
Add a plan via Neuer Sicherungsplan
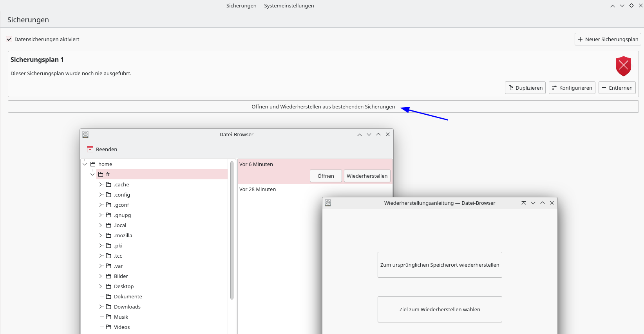(x=608, y=39)
